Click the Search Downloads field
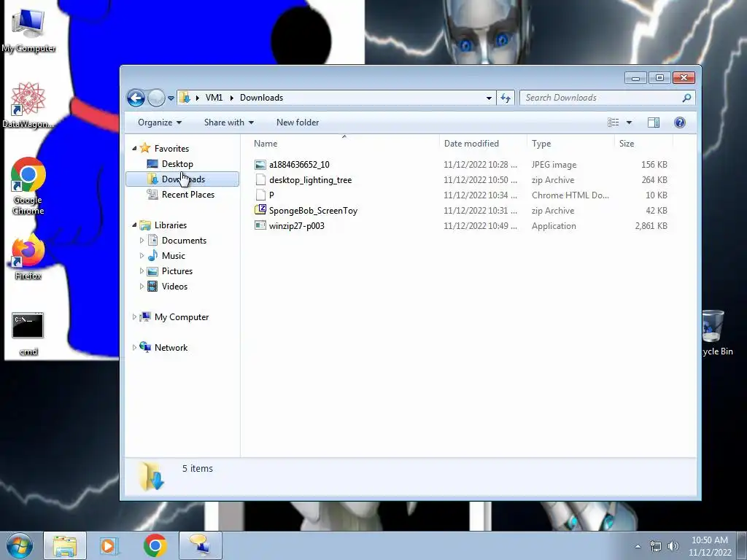Viewport: 747px width, 560px height. pyautogui.click(x=608, y=98)
